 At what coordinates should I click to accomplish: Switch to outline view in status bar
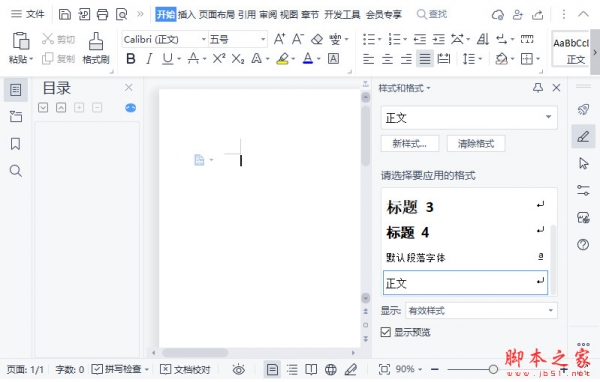(292, 370)
